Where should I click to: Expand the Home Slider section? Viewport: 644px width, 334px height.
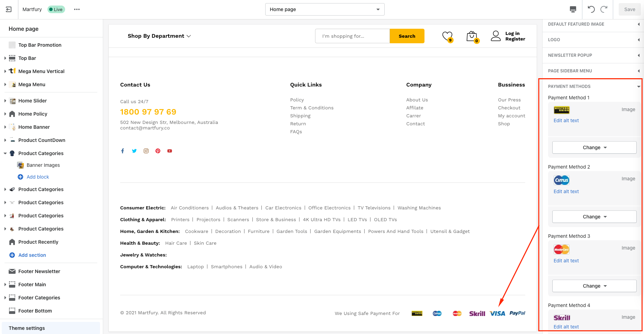click(x=5, y=101)
